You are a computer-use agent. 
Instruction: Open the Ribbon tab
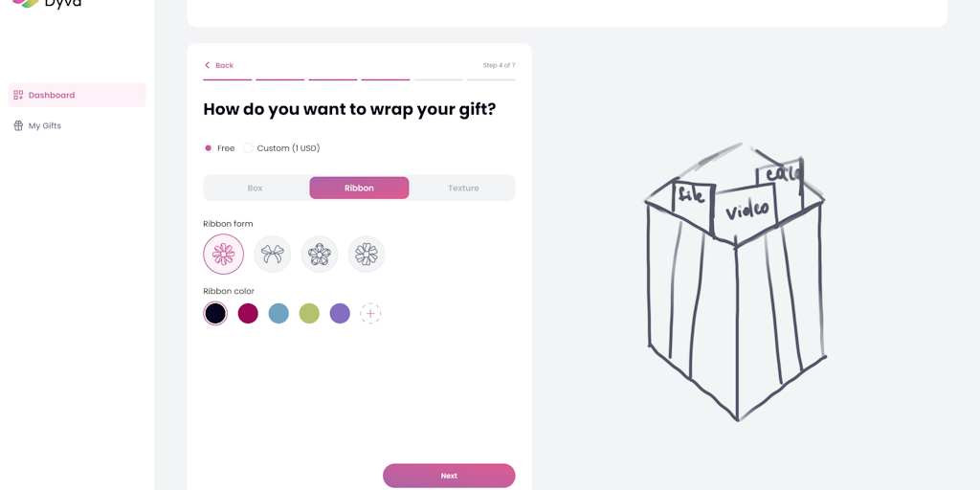[x=360, y=189]
